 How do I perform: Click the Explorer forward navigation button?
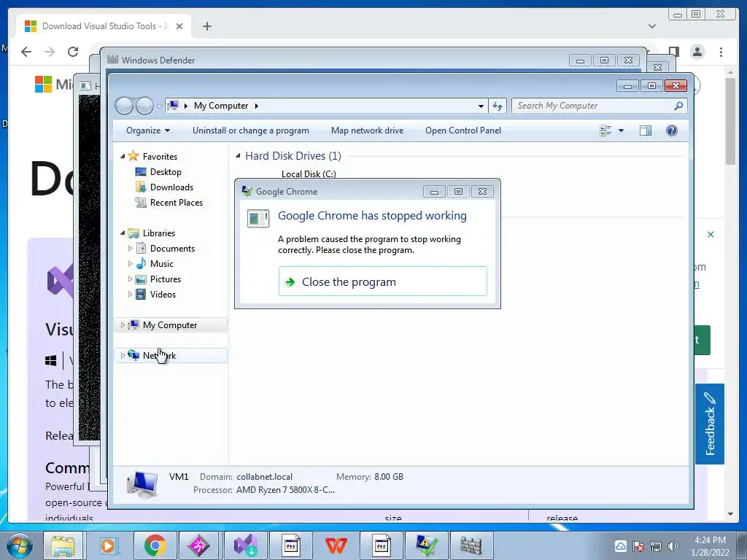coord(144,106)
